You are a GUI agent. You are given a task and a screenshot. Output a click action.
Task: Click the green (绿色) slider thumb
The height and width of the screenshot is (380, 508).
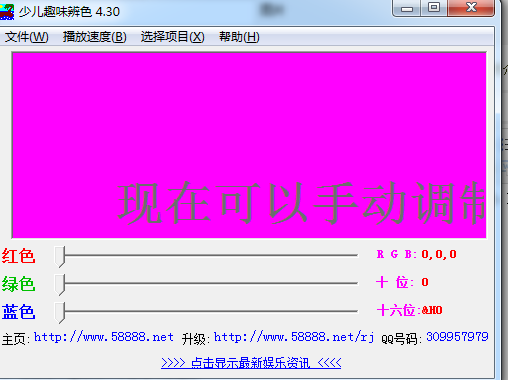tap(60, 285)
